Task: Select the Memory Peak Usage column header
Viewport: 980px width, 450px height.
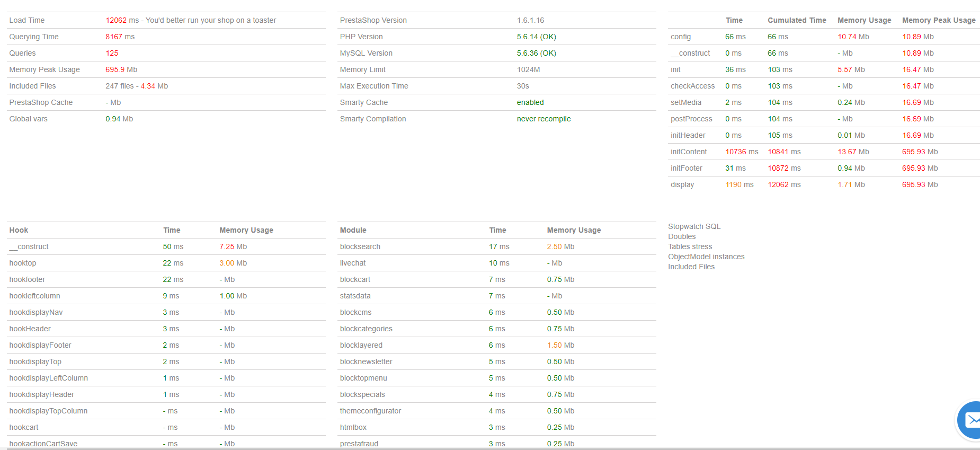Action: (x=939, y=20)
